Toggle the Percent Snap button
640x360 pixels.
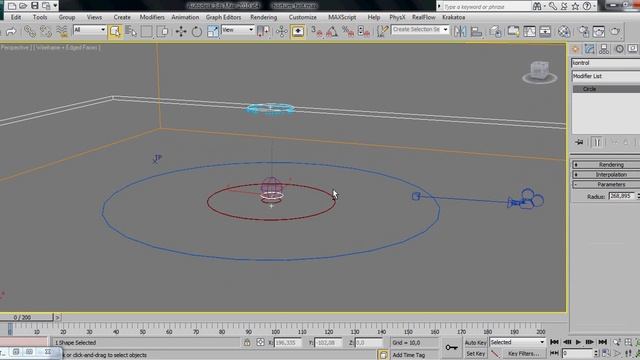coord(348,31)
